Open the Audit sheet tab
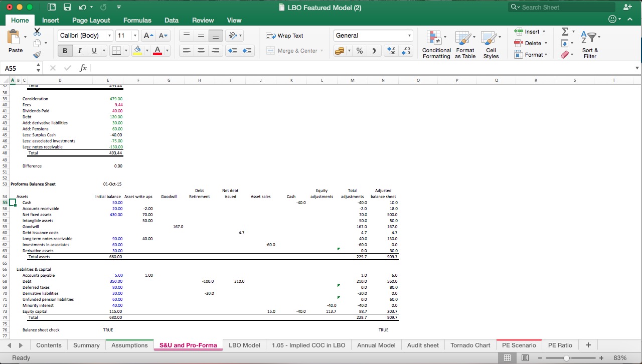Viewport: 642px width, 364px height. (423, 345)
